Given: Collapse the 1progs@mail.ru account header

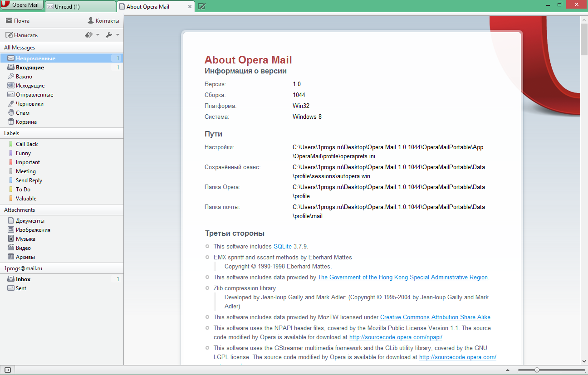Looking at the screenshot, I should 62,268.
